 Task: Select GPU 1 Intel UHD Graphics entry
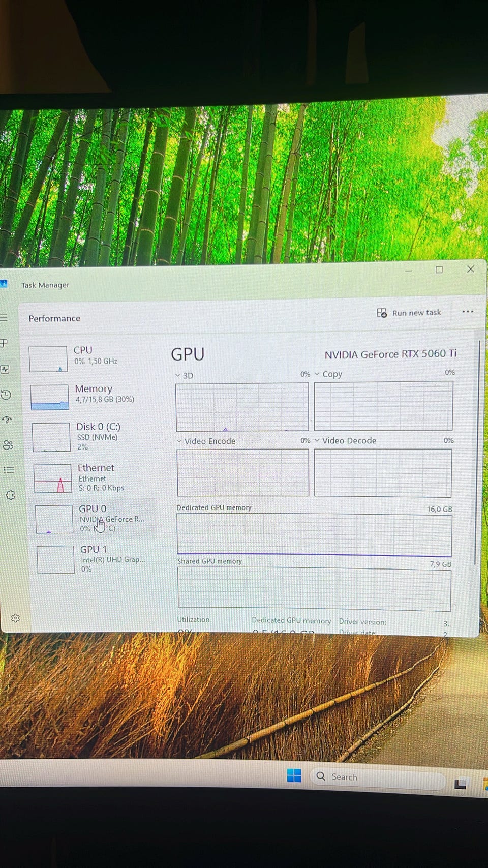96,558
